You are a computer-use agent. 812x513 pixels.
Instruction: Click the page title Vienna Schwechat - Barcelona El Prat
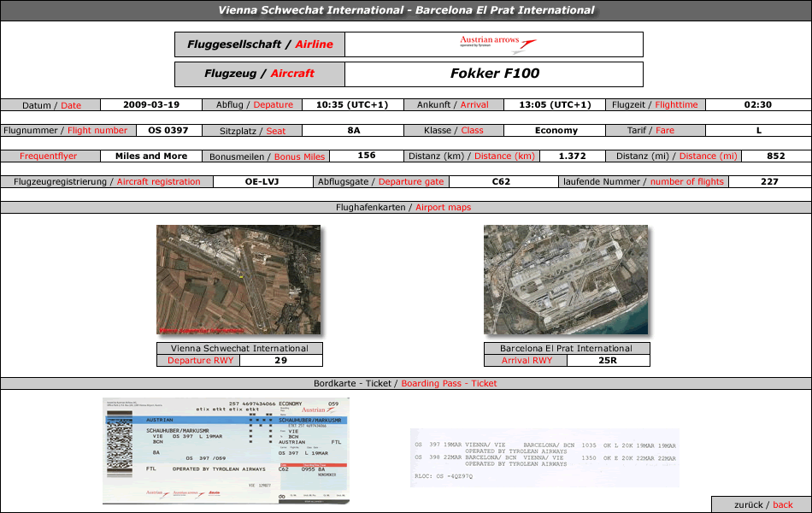click(x=406, y=10)
